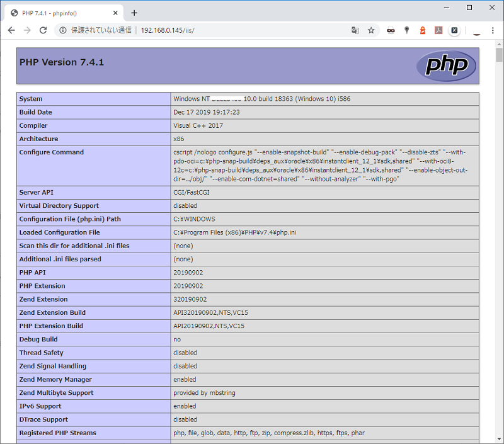504x444 pixels.
Task: Click the 'Server API' label
Action: 37,193
